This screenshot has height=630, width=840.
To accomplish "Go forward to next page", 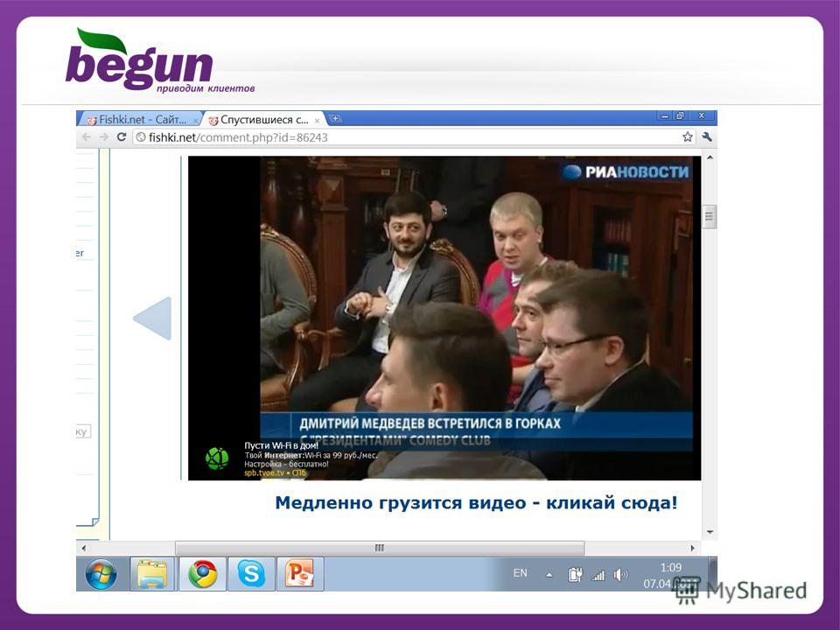I will point(104,137).
